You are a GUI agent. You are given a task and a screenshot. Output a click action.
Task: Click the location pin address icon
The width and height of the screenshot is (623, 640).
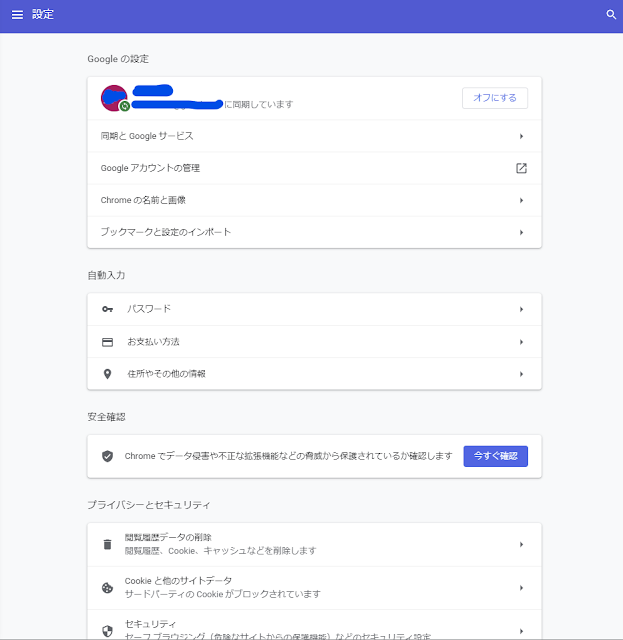coord(107,374)
